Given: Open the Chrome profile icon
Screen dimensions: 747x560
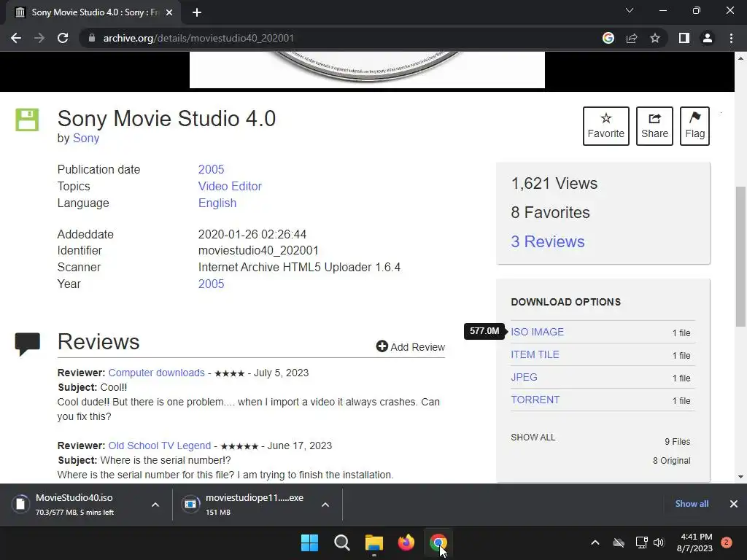Looking at the screenshot, I should tap(708, 38).
